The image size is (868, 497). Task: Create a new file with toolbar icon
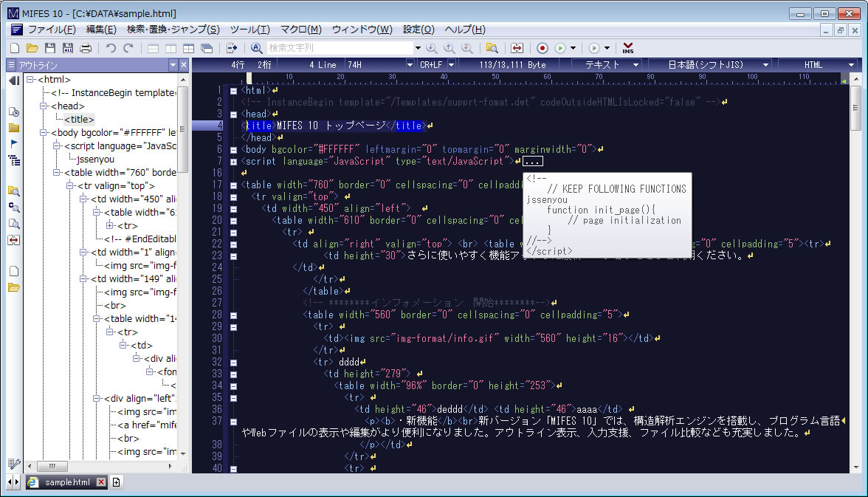pyautogui.click(x=15, y=48)
